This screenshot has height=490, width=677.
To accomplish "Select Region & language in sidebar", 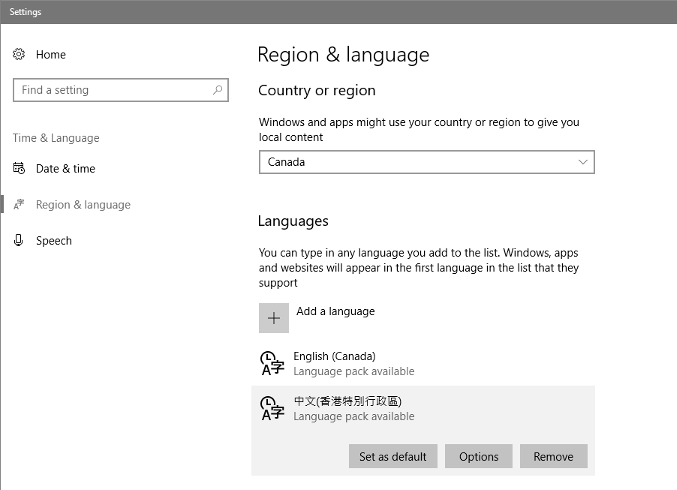I will click(83, 205).
